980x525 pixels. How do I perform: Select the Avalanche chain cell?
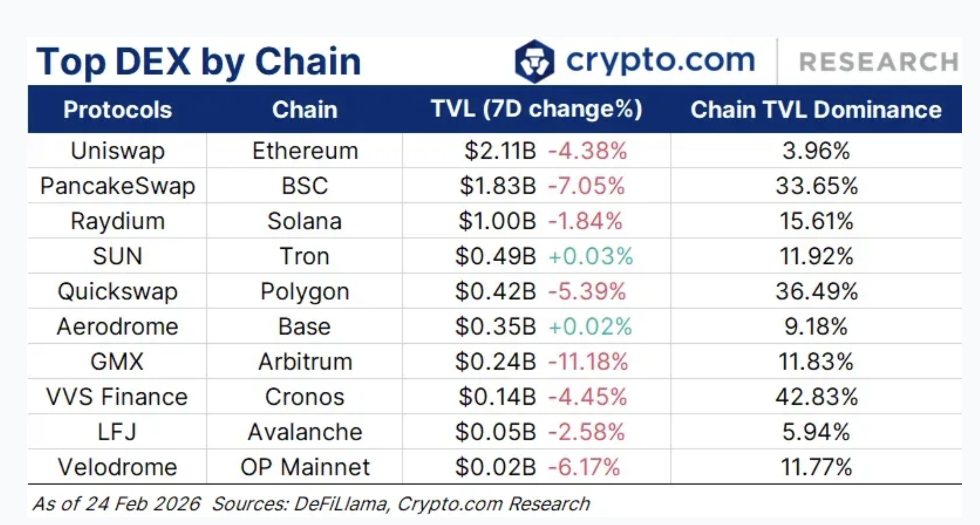[305, 432]
